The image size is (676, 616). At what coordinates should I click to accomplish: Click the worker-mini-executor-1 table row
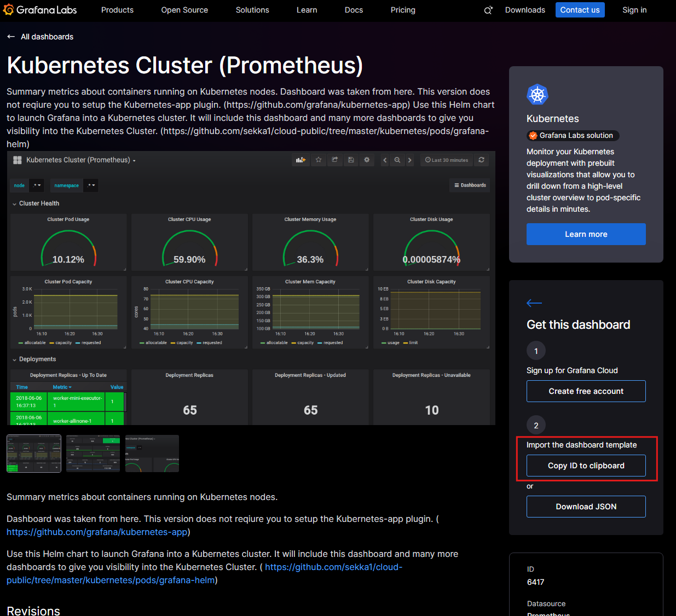click(x=67, y=402)
